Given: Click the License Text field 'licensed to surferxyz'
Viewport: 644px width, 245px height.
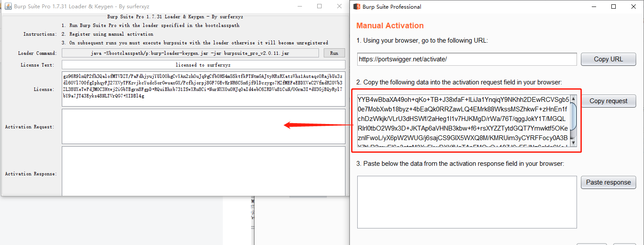Looking at the screenshot, I should [203, 65].
